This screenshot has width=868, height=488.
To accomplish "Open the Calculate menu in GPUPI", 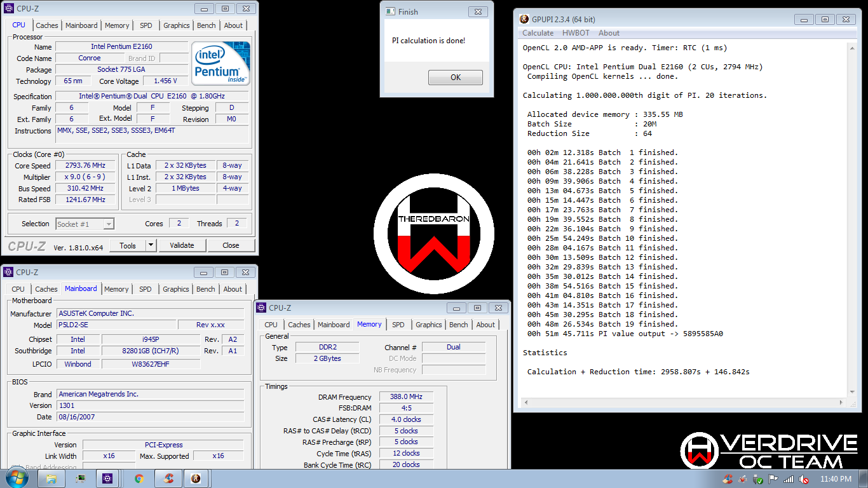I will 538,33.
